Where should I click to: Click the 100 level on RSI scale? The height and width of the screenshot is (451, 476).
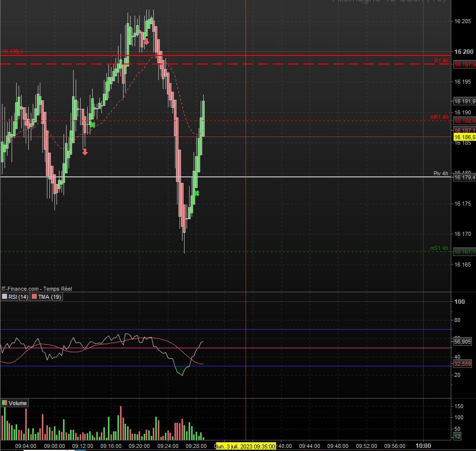pos(459,301)
